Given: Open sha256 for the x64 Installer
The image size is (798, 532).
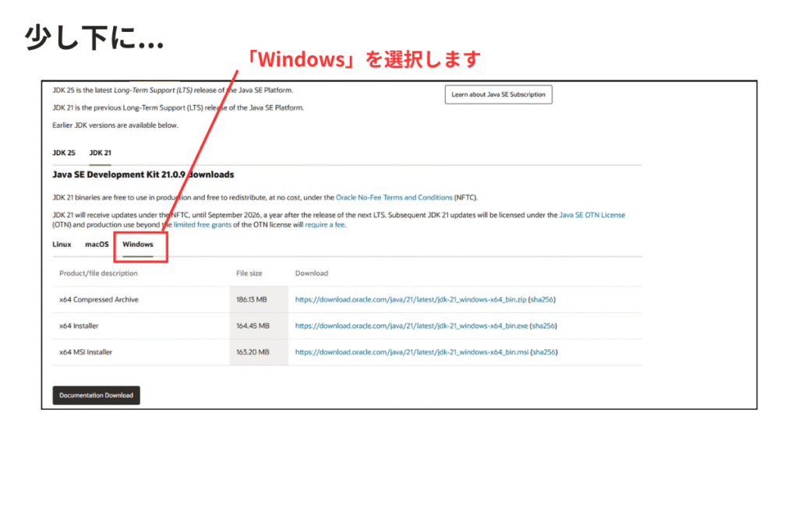Looking at the screenshot, I should (544, 326).
